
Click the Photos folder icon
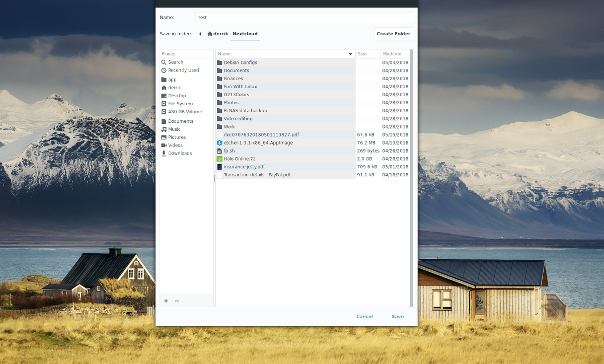click(219, 103)
